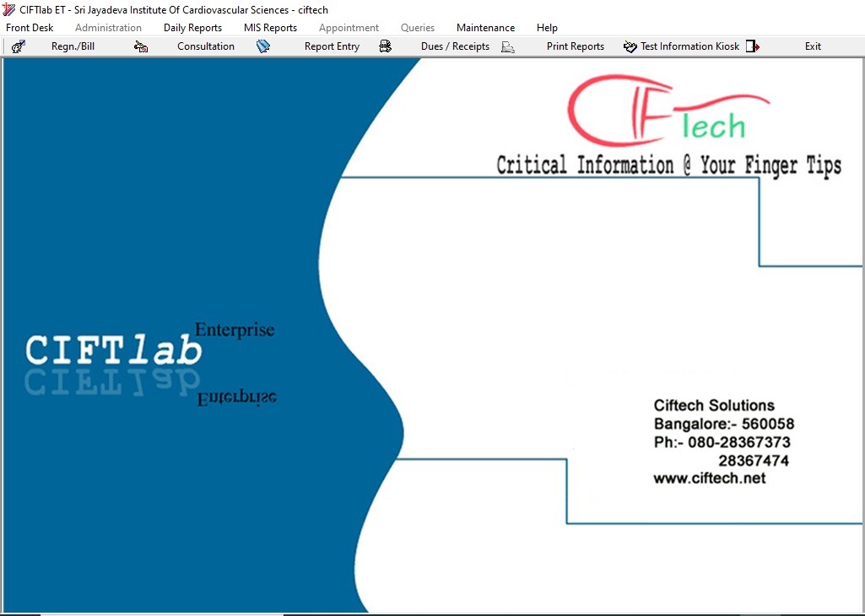The image size is (865, 616).
Task: Click the CIFTlab app icon in title bar
Action: 8,9
